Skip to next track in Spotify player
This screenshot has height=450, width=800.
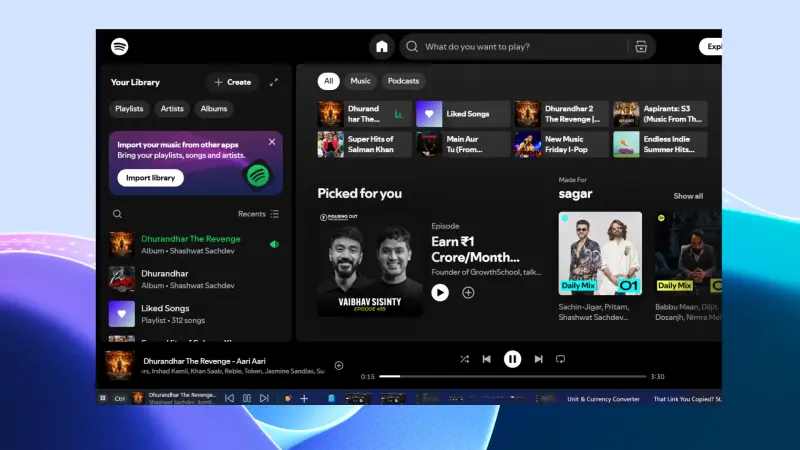(x=538, y=359)
